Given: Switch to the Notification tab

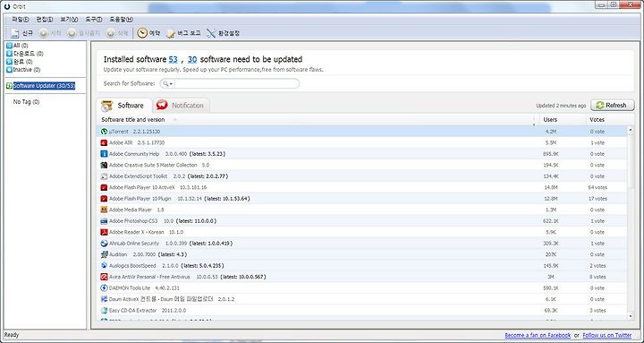Looking at the screenshot, I should click(x=181, y=106).
